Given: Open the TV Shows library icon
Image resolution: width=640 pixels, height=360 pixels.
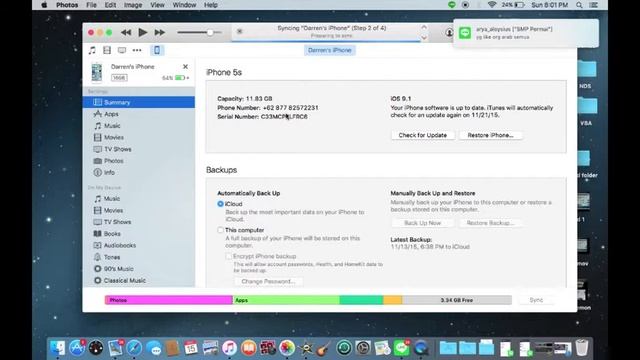Looking at the screenshot, I should (122, 50).
